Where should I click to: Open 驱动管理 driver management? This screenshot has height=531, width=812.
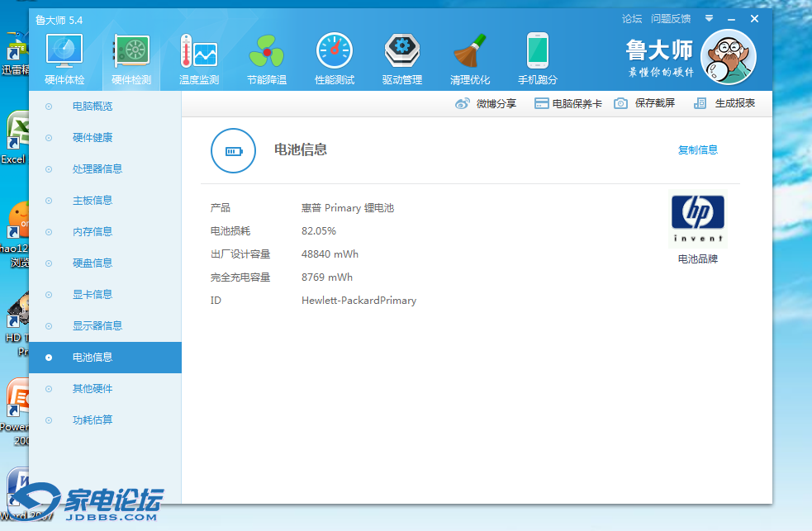[402, 58]
